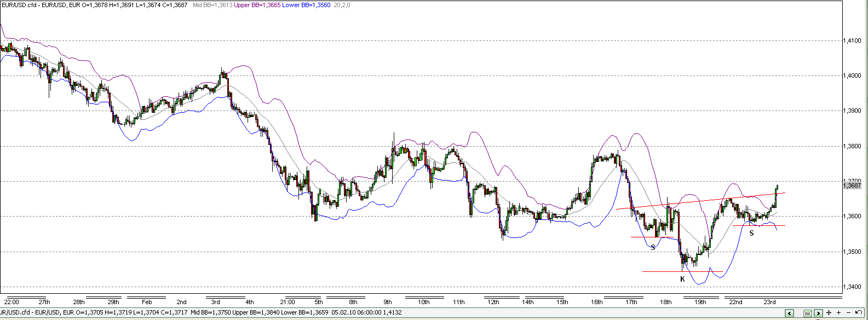
Task: Click the '16th' date axis label
Action: [597, 302]
